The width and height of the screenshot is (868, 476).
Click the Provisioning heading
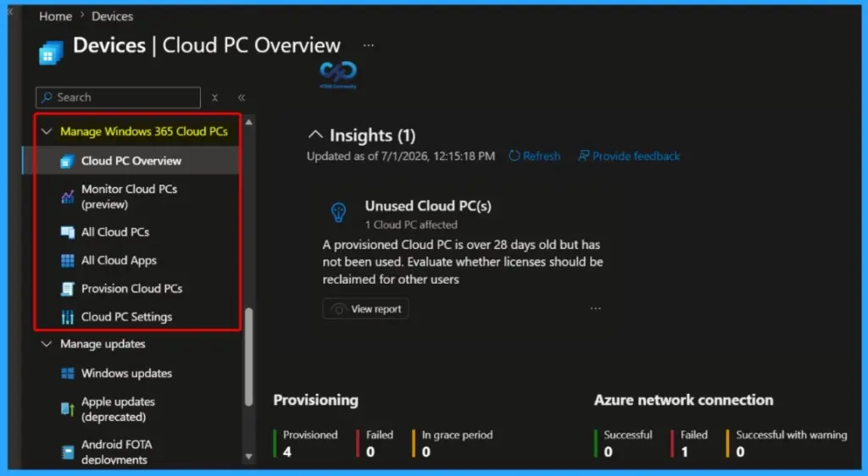315,400
